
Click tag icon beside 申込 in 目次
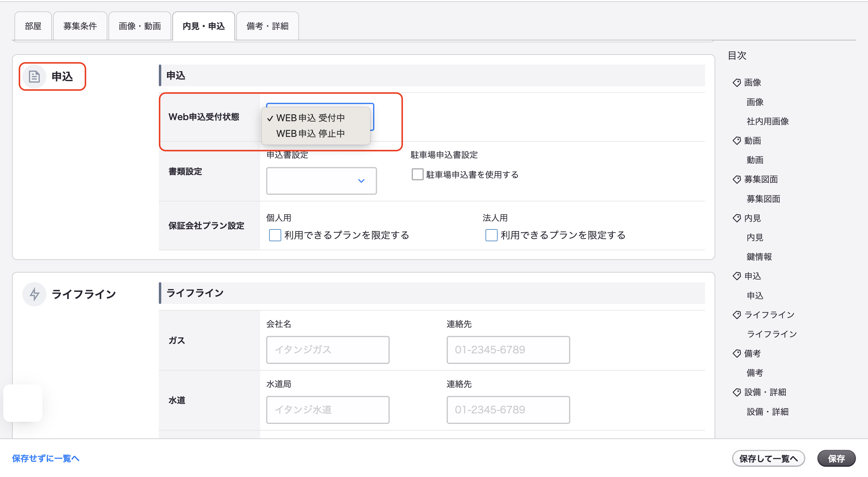(737, 276)
